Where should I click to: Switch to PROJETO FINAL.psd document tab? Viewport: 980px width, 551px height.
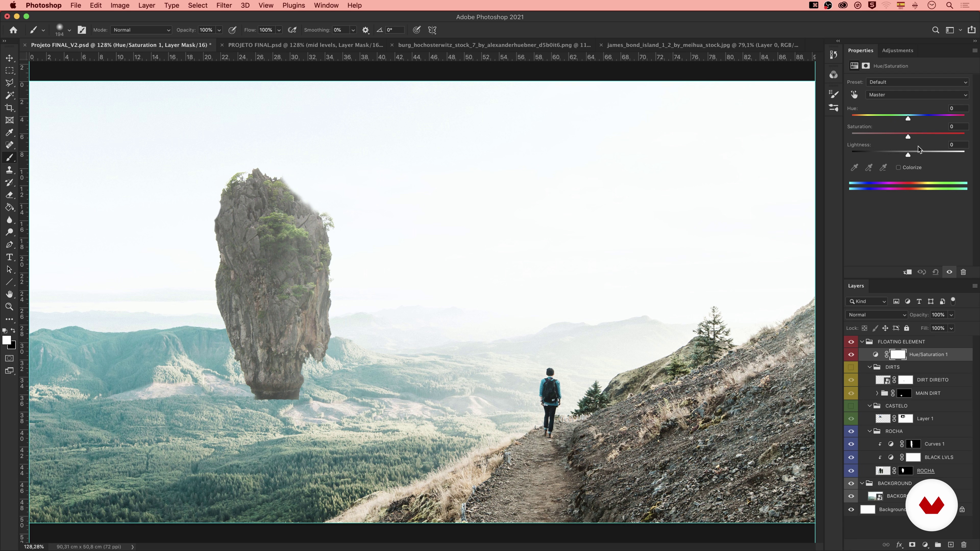pyautogui.click(x=305, y=45)
